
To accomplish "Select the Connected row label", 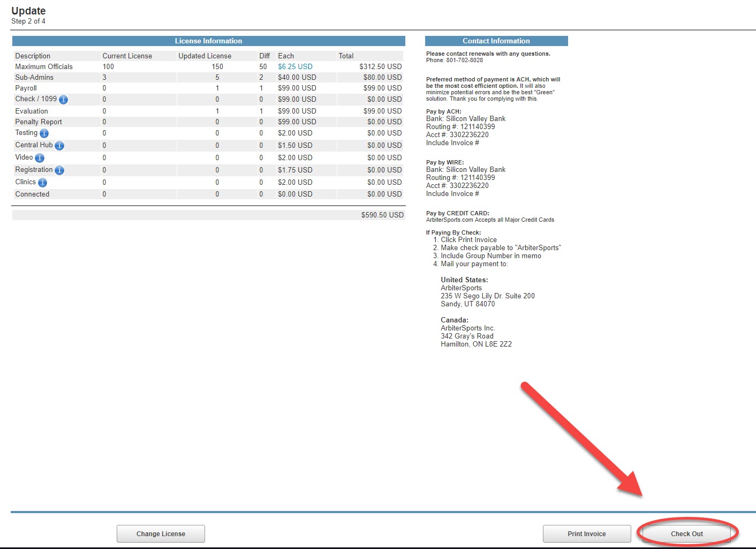I will [32, 194].
